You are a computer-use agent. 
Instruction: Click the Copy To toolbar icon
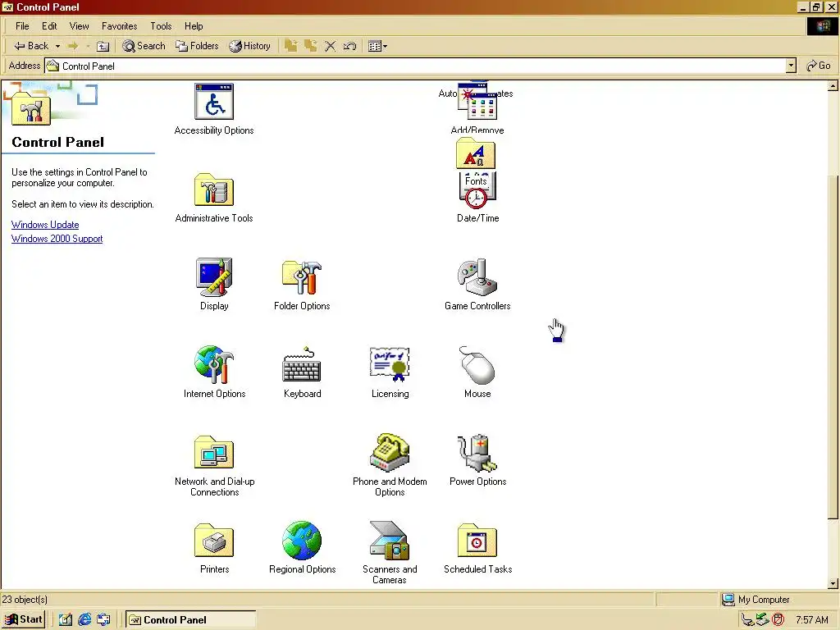point(311,46)
